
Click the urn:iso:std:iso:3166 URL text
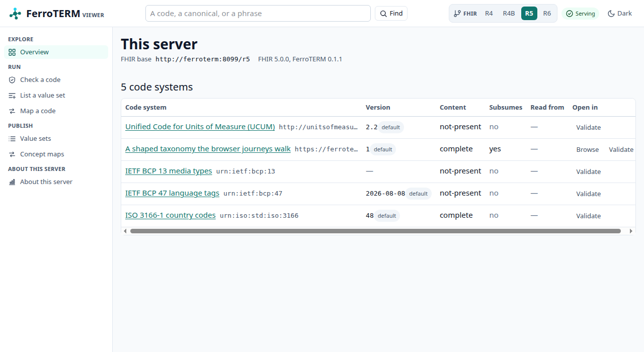(x=259, y=216)
